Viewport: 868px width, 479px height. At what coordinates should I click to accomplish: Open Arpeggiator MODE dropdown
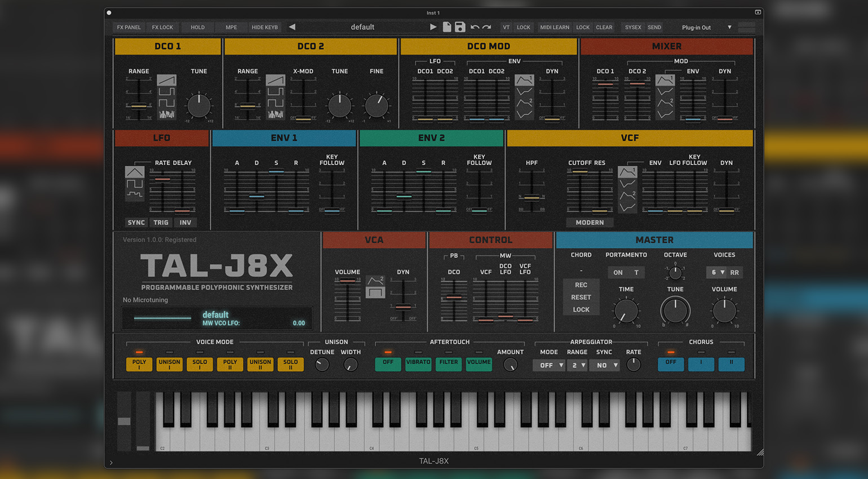tap(548, 365)
